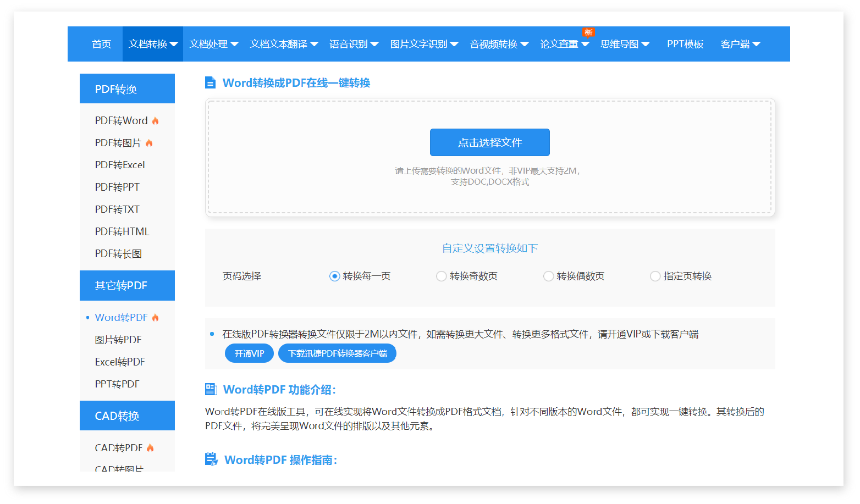Select PDF转Word in the sidebar
Image resolution: width=860 pixels, height=504 pixels.
tap(122, 121)
